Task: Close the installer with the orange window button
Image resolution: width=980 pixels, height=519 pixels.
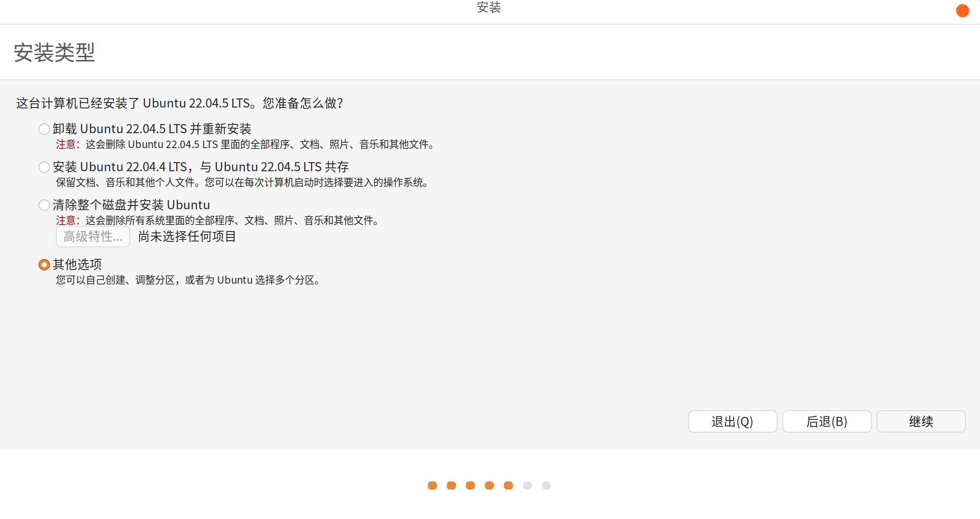Action: tap(963, 11)
